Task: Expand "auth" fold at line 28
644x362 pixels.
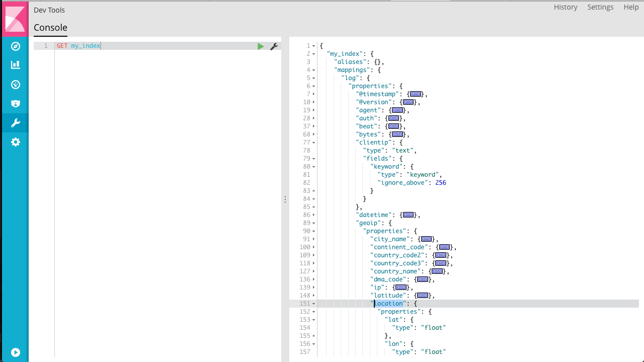Action: 314,118
